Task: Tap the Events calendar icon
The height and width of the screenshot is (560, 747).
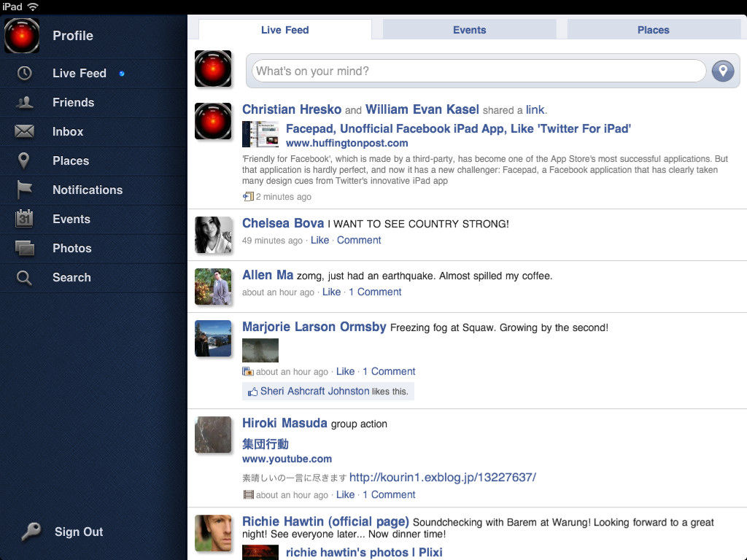Action: (24, 219)
